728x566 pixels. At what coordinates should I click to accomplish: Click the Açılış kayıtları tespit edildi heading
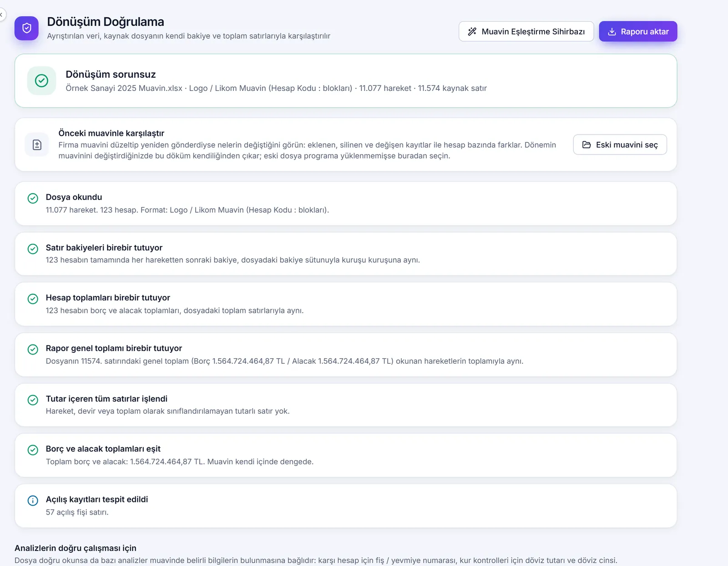(96, 499)
